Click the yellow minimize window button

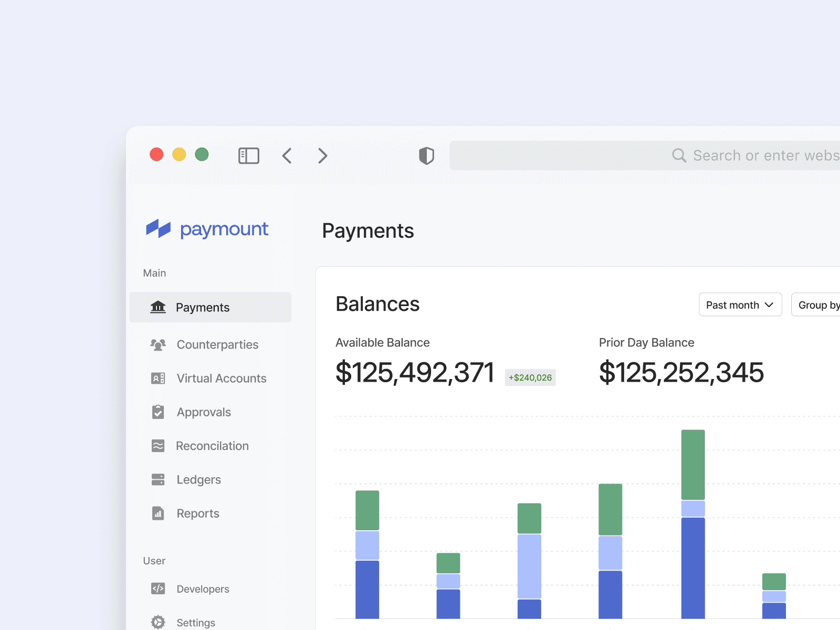179,154
